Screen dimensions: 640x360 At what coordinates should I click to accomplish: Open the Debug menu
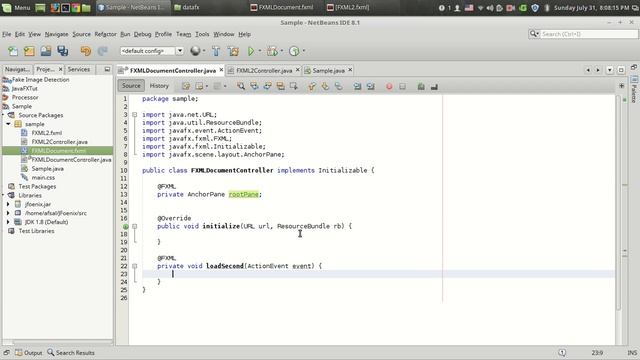(142, 34)
